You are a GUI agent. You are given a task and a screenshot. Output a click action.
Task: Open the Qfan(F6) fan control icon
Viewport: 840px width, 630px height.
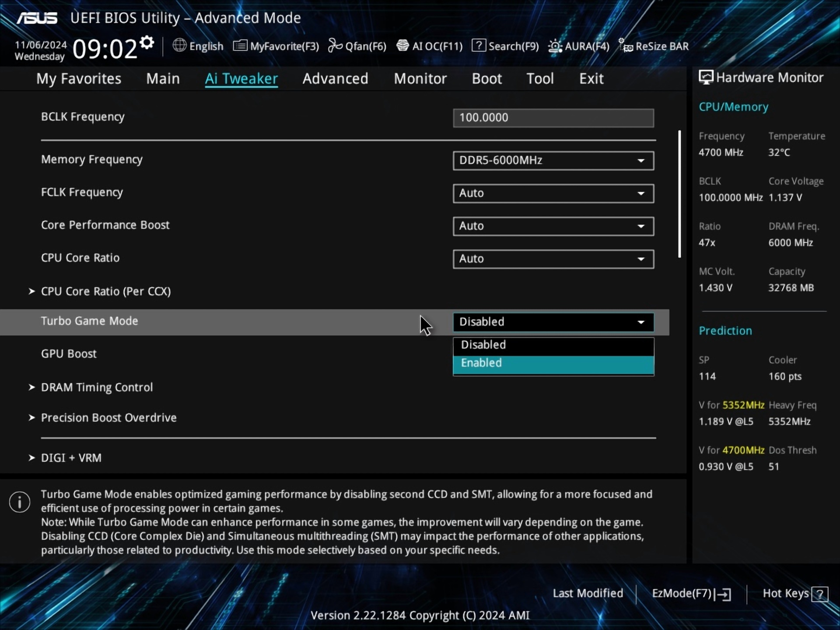click(x=335, y=45)
